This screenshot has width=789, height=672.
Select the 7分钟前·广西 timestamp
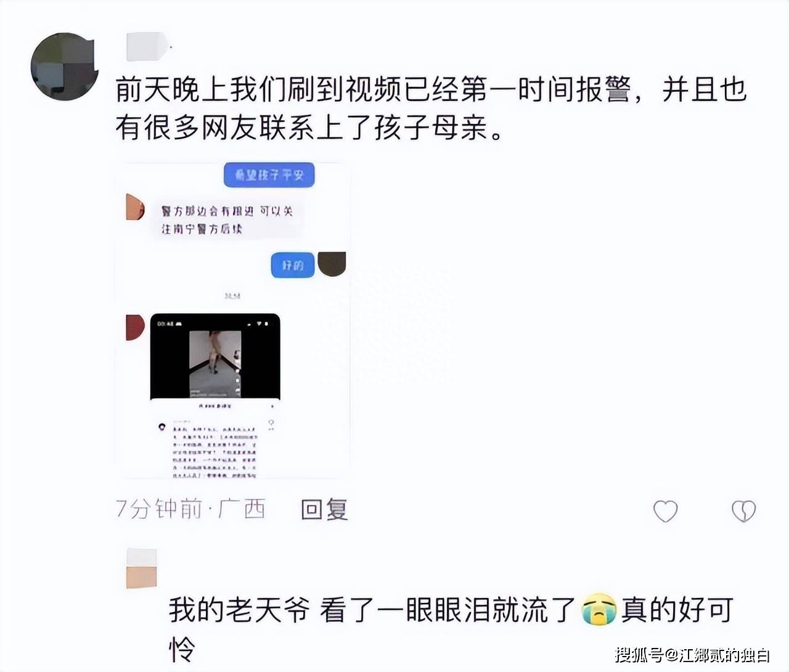(191, 510)
